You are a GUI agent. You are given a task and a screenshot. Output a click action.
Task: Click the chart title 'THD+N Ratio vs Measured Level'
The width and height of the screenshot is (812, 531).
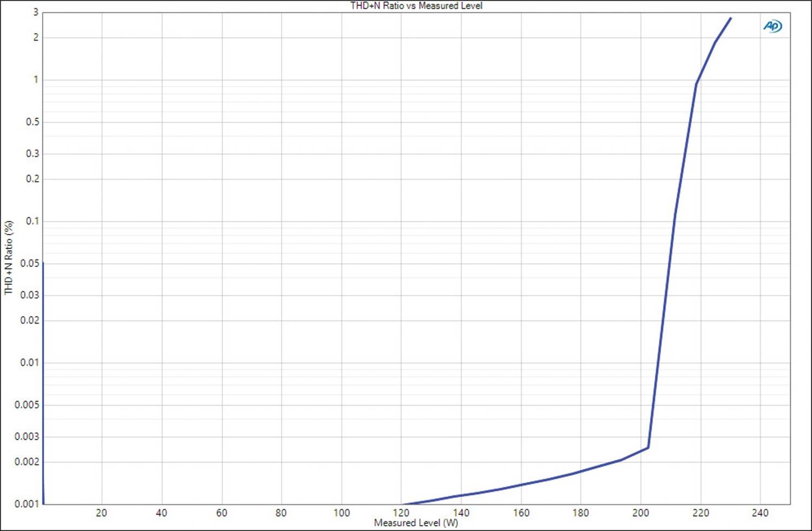coord(416,5)
